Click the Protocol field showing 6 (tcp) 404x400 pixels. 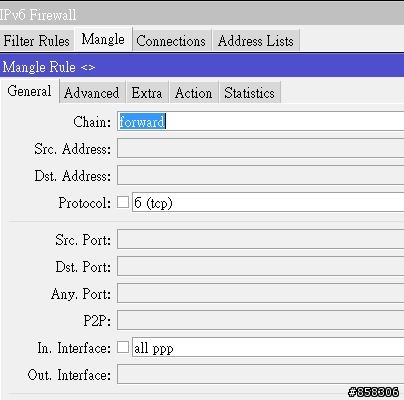click(268, 202)
